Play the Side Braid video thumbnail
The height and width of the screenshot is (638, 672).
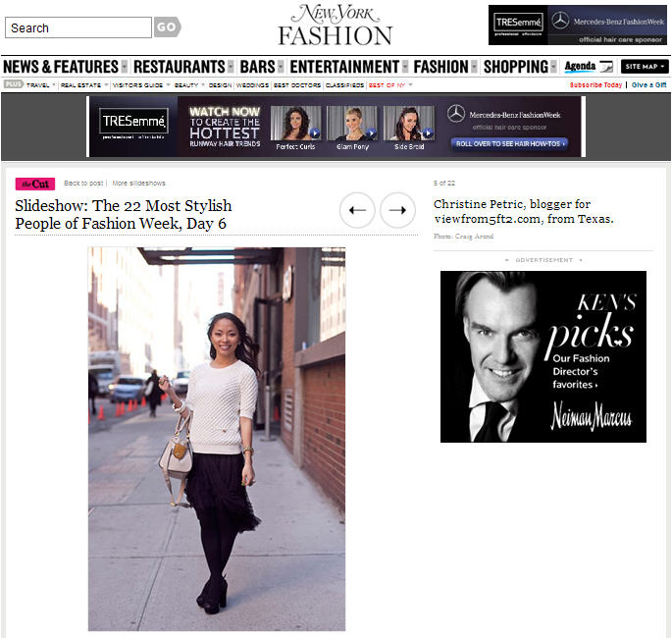[x=409, y=123]
